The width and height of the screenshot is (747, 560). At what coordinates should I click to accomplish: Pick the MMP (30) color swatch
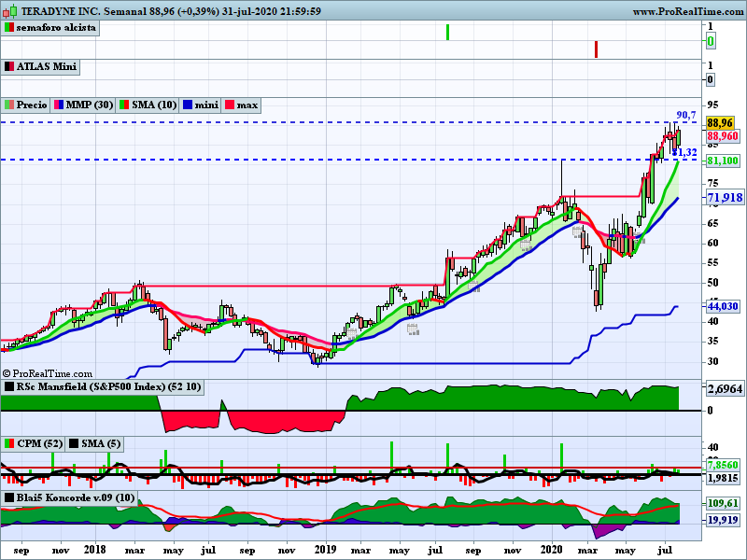click(59, 105)
